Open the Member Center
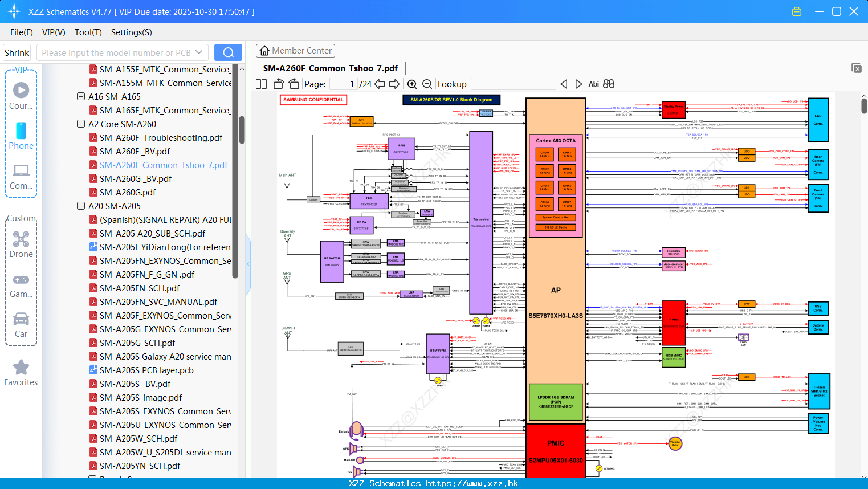 point(295,51)
